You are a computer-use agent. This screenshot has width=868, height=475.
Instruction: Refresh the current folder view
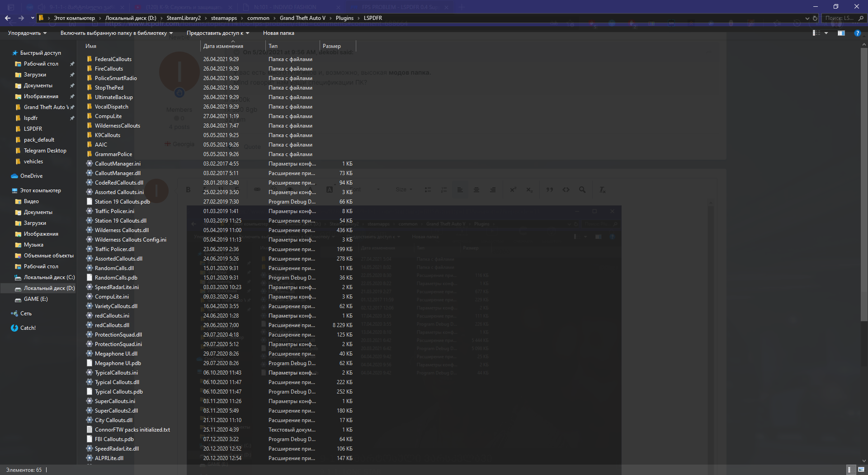[x=815, y=18]
